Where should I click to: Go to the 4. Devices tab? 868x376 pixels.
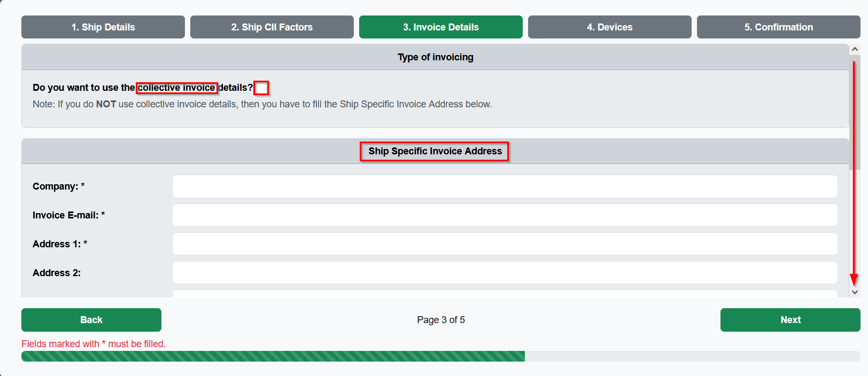point(610,27)
